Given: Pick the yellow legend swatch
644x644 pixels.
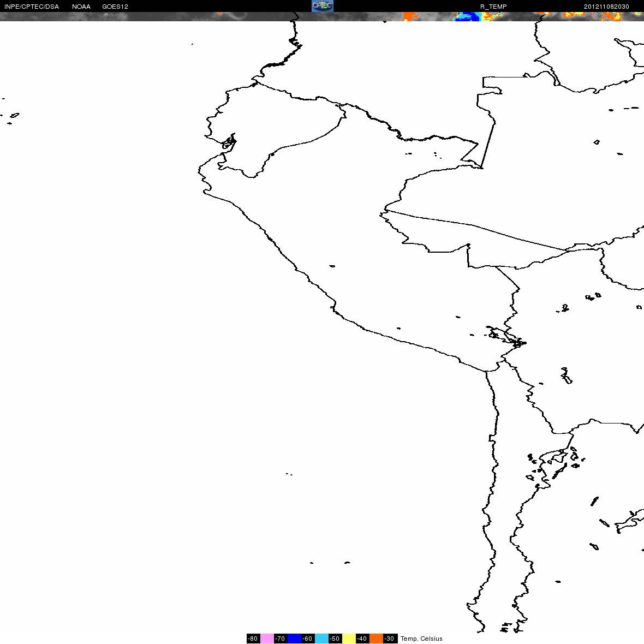Looking at the screenshot, I should click(349, 638).
